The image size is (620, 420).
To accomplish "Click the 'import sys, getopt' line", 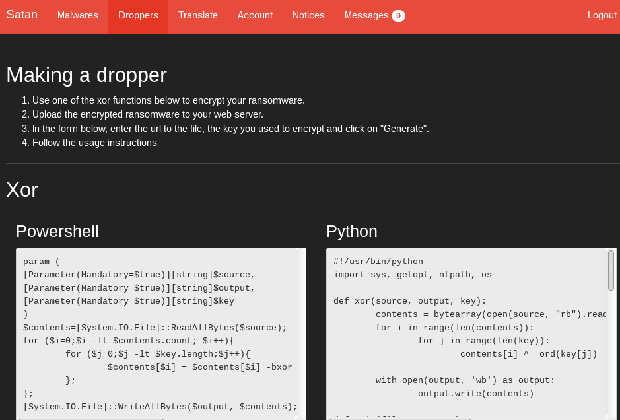I will pyautogui.click(x=412, y=274).
